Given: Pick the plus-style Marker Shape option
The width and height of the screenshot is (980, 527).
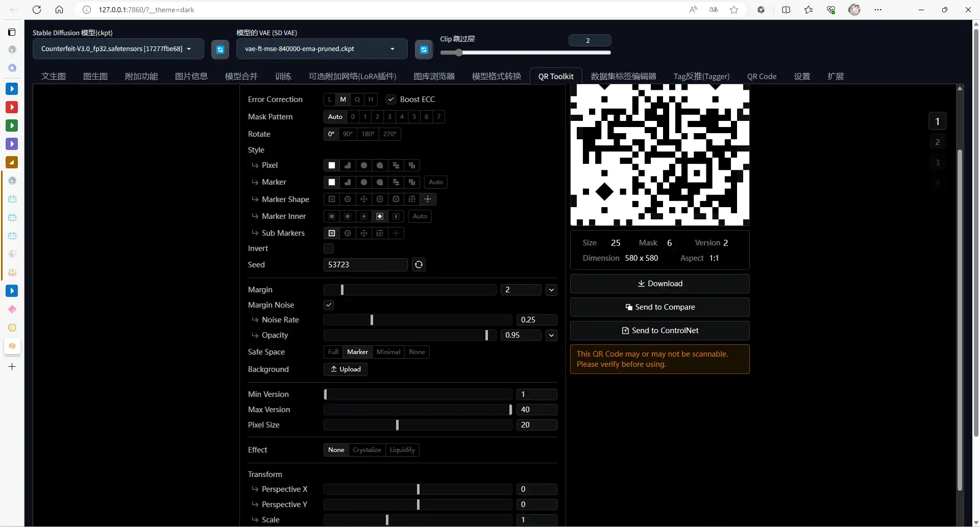Looking at the screenshot, I should pos(428,199).
